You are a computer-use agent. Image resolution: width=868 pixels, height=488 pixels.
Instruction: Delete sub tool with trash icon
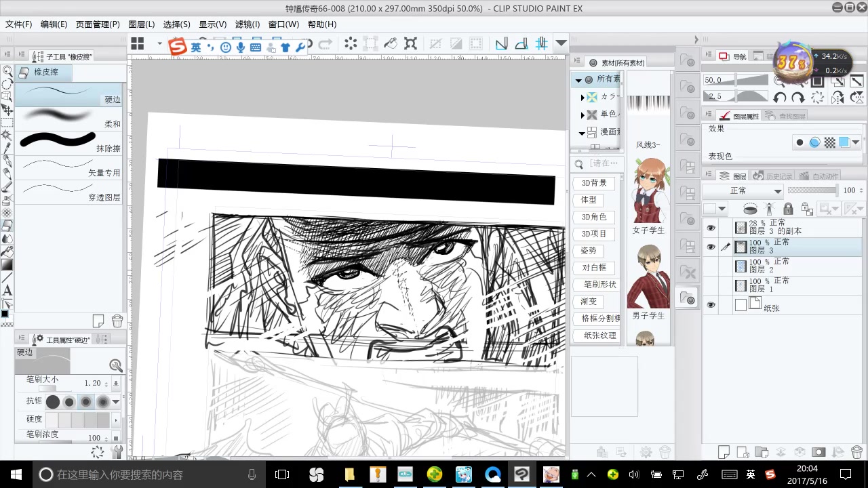click(x=117, y=321)
